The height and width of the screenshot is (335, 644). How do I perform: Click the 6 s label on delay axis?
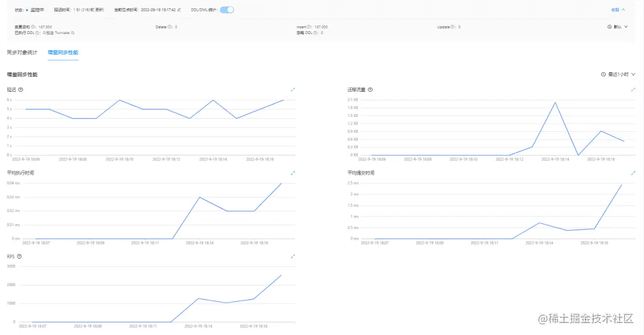(x=10, y=100)
